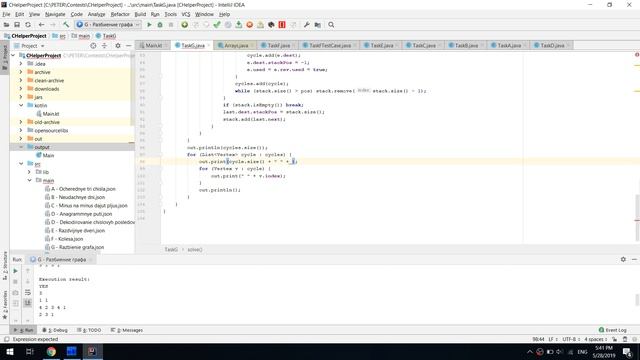640x360 pixels.
Task: Toggle soft-wrap icon in Run panel
Action: (x=28, y=292)
